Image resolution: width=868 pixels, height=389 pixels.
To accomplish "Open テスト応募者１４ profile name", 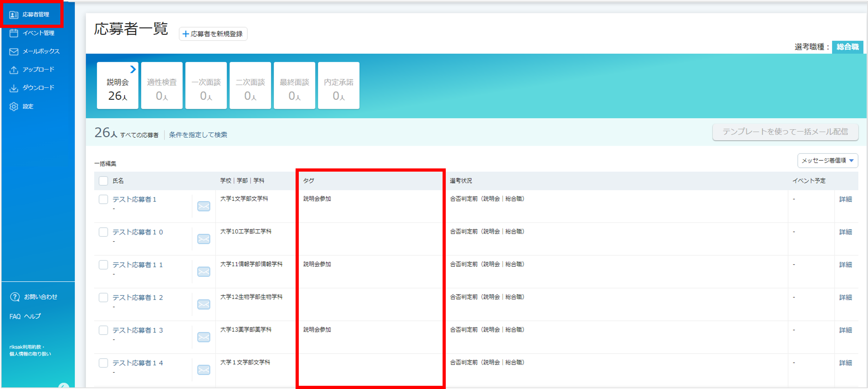I will pos(138,363).
